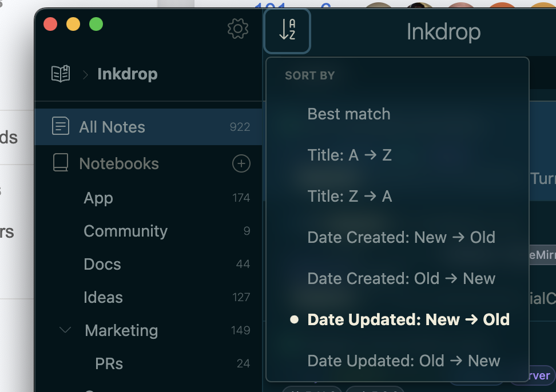Click the Notebooks book icon
This screenshot has width=556, height=392.
tap(61, 162)
